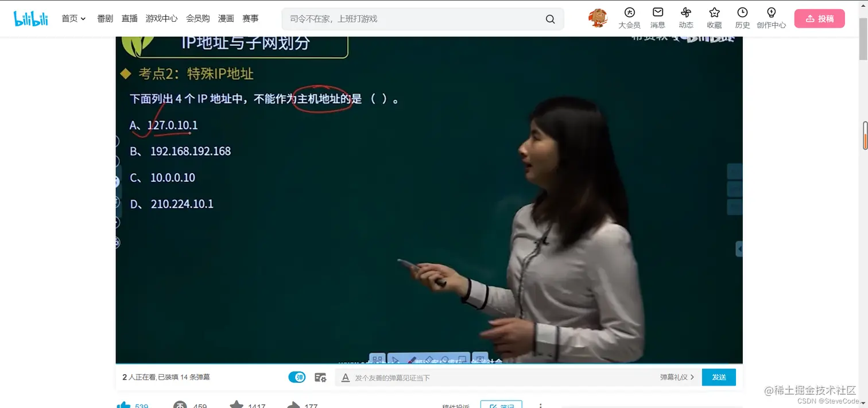Viewport: 868px width, 408px height.
Task: Click the bilibili logo
Action: (30, 18)
